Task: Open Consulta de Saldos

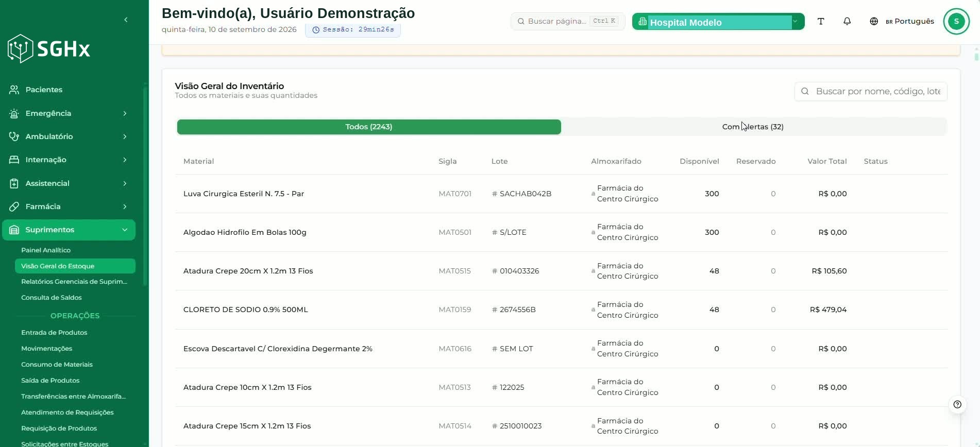Action: (x=52, y=298)
